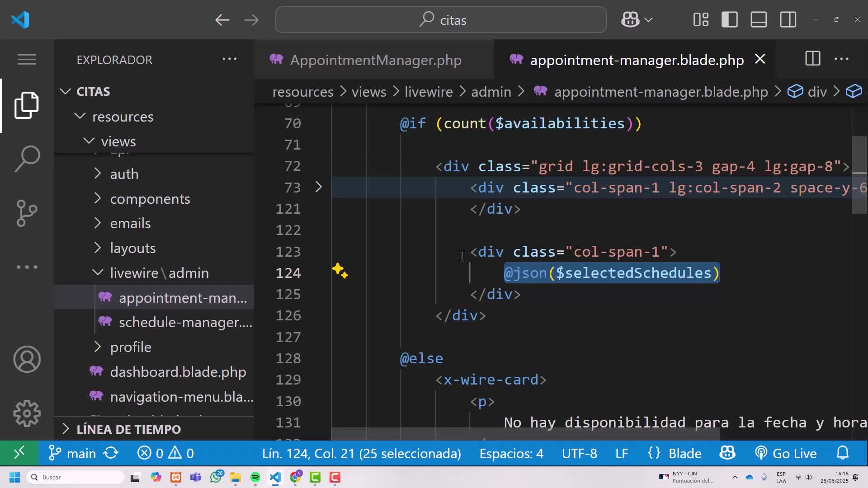Screen dimensions: 868x488
Task: Open Copilot status icon in status bar
Action: pos(727,453)
